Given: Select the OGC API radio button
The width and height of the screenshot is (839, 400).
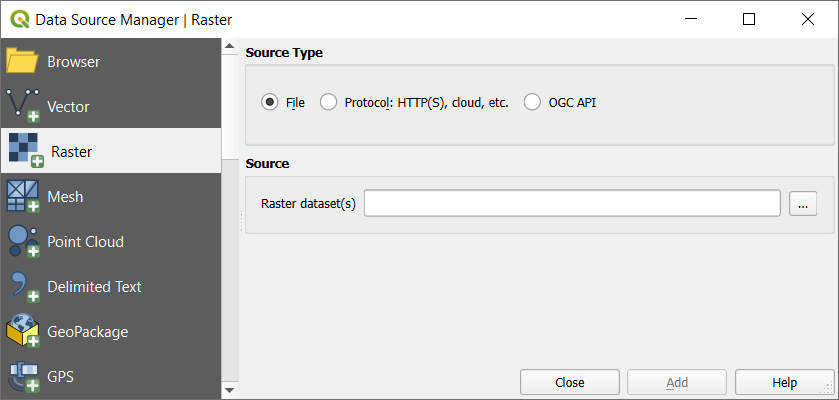Looking at the screenshot, I should (x=532, y=102).
